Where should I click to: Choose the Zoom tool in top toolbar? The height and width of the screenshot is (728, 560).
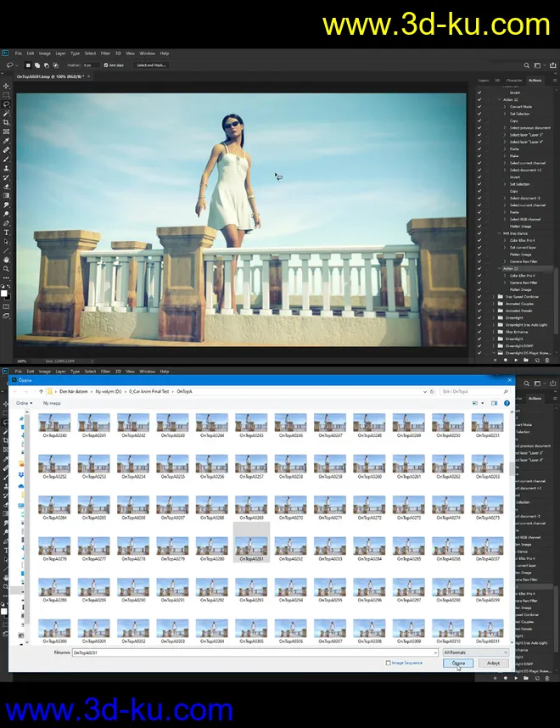7,268
